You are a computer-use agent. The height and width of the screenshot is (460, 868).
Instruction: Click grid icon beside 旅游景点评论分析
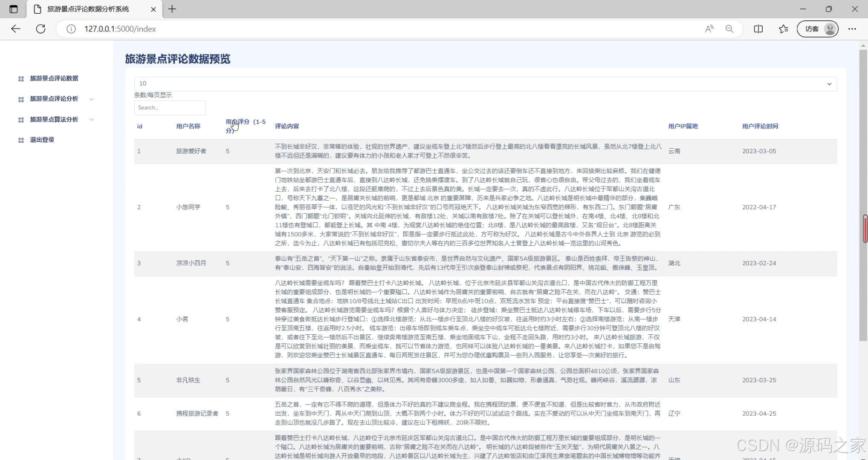21,99
